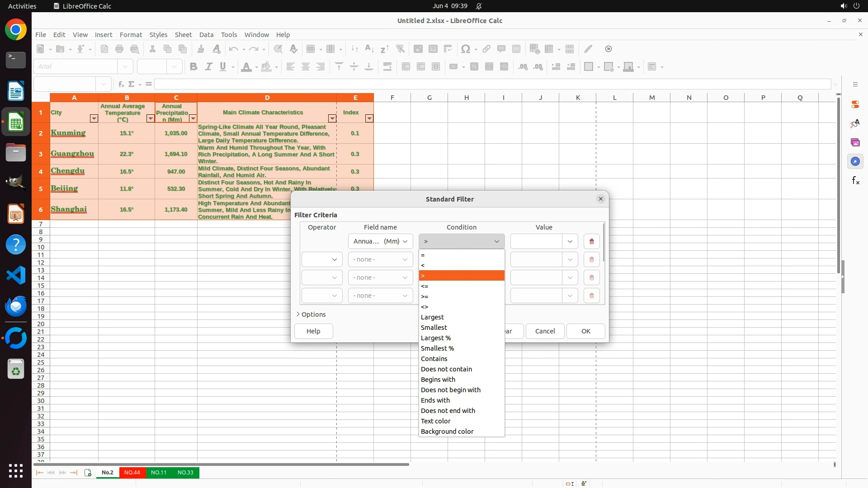
Task: Toggle the City column autofilter button
Action: point(94,118)
